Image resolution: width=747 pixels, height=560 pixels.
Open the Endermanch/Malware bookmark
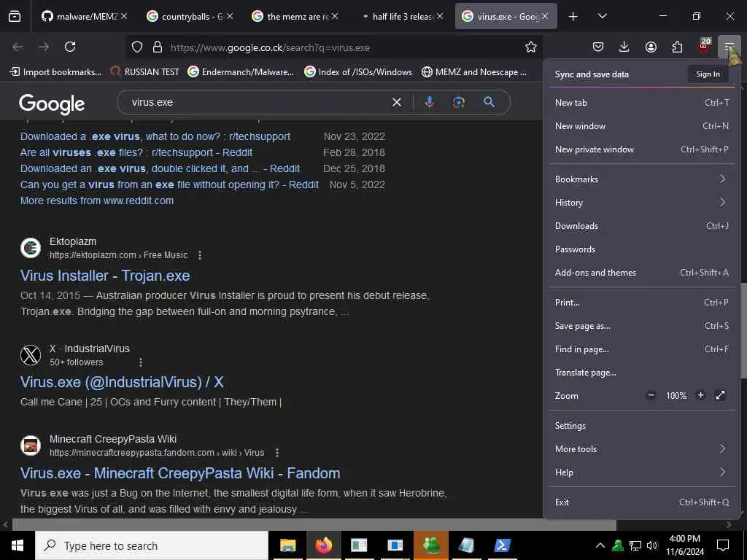(241, 72)
